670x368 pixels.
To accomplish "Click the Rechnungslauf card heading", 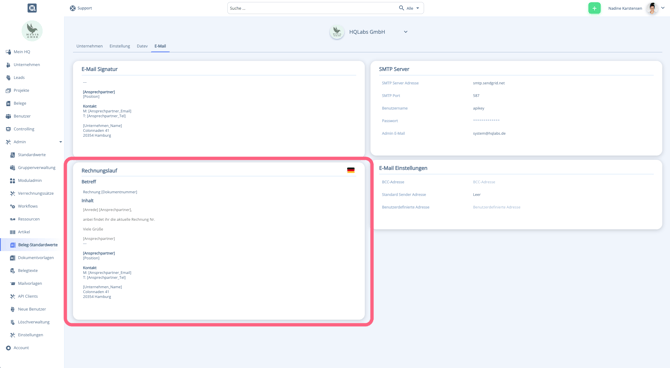I will click(99, 171).
